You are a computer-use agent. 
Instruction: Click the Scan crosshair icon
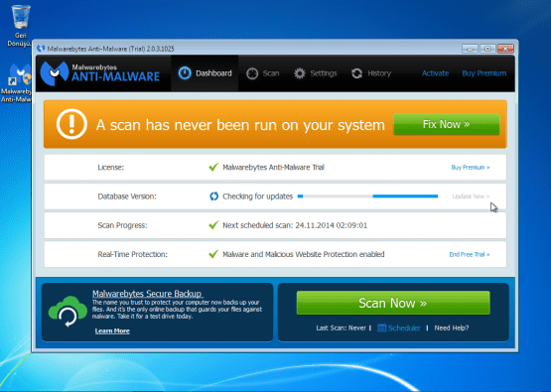[252, 73]
